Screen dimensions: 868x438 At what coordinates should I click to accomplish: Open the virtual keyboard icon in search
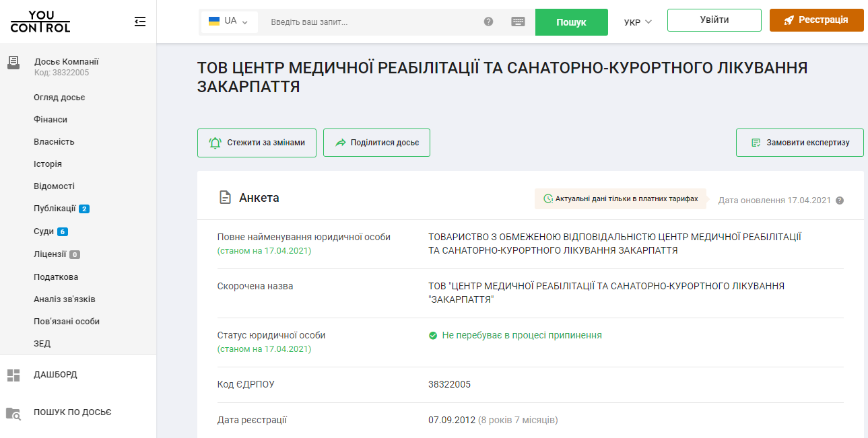pos(518,22)
